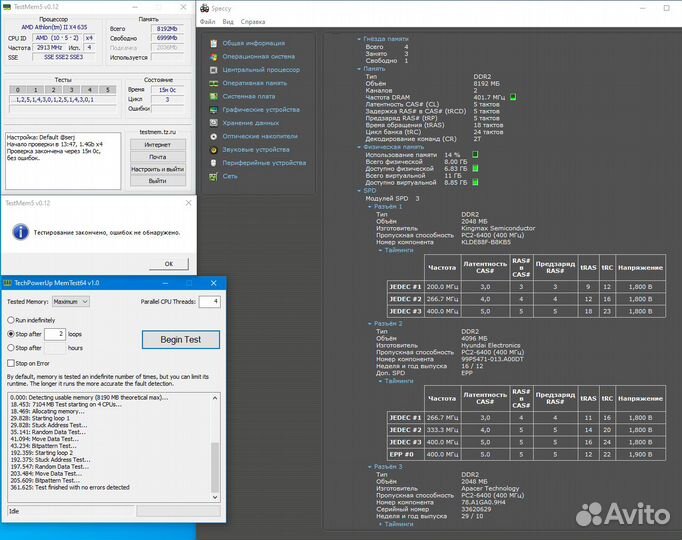The width and height of the screenshot is (682, 540).
Task: Click the Системная плата icon
Action: [x=214, y=96]
